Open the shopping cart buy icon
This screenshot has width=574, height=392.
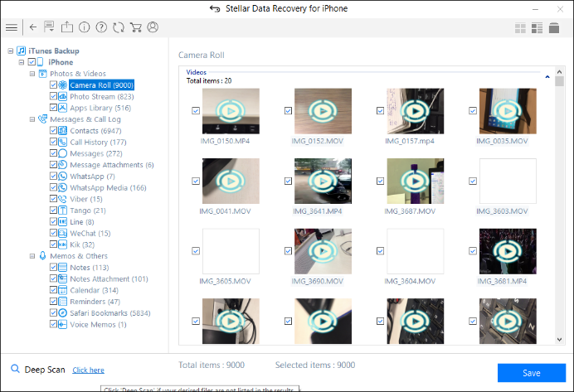click(136, 27)
